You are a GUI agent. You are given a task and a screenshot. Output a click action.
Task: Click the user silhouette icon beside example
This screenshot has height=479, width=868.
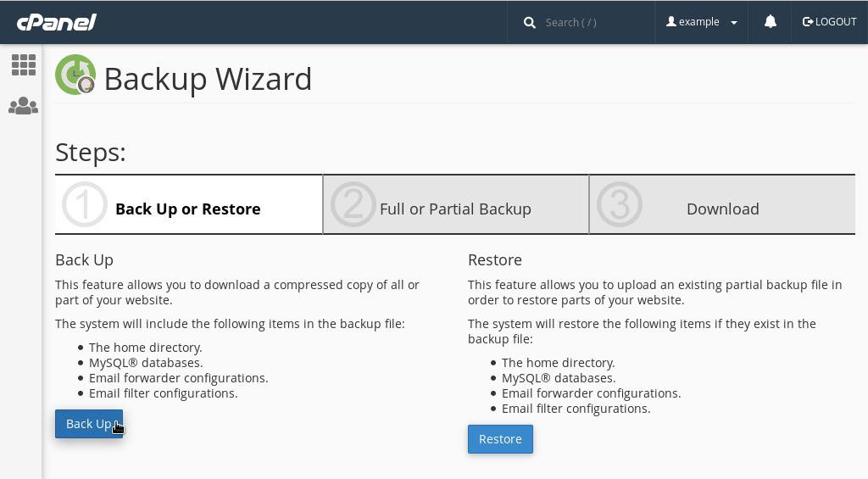point(671,22)
